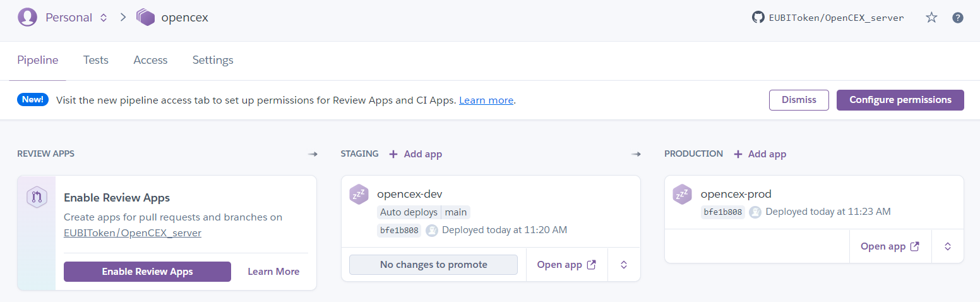
Task: Click the GitHub icon beside the repo name
Action: pyautogui.click(x=758, y=17)
